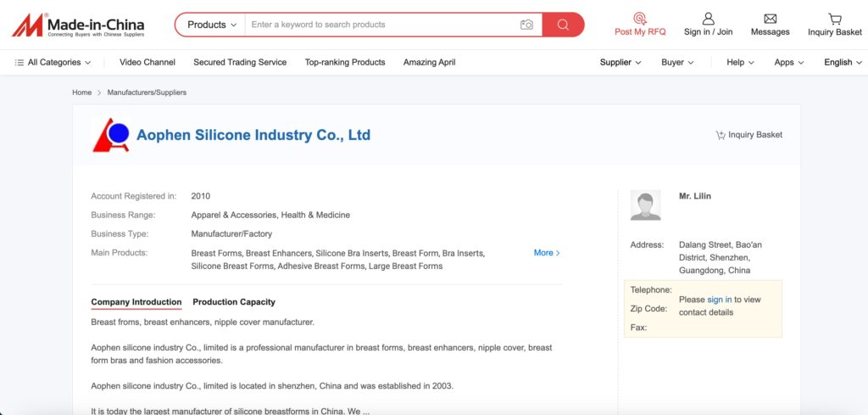Click the Account Registered value 2010
Image resolution: width=868 pixels, height=415 pixels.
coord(200,196)
